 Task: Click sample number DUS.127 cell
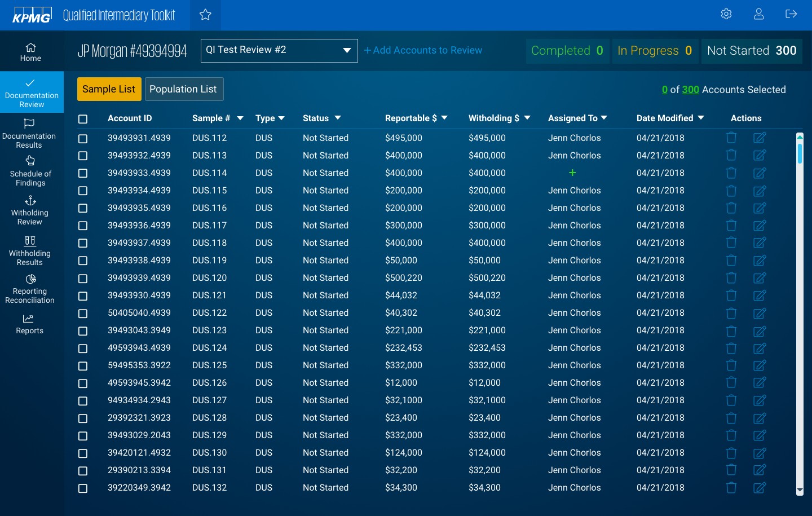pos(209,400)
